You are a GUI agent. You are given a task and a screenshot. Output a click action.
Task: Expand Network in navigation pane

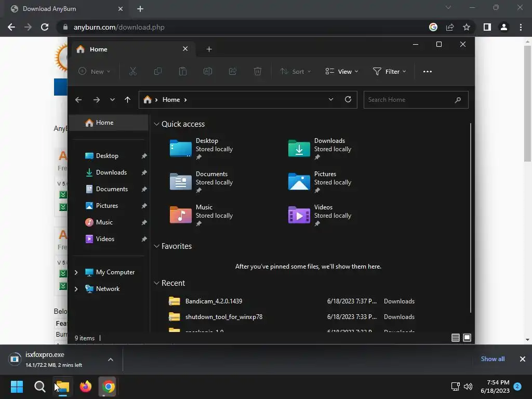(x=76, y=289)
